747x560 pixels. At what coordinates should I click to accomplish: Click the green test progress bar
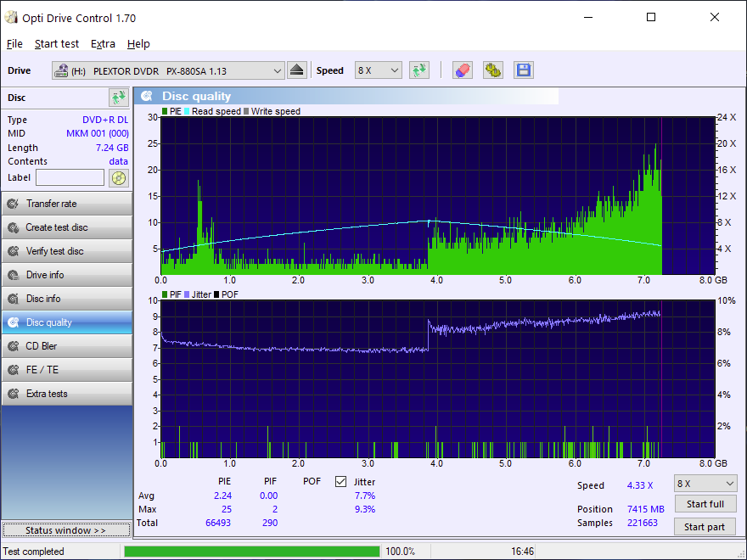click(x=251, y=552)
